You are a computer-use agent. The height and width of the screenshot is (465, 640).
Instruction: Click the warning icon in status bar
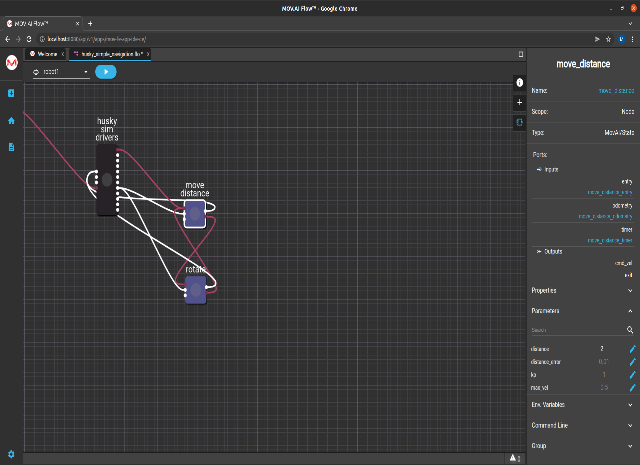tap(514, 458)
